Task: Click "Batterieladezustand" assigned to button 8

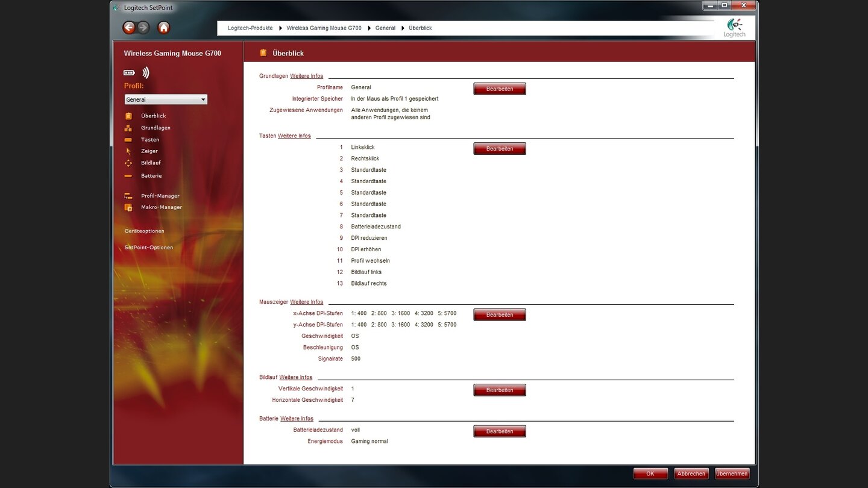Action: [x=376, y=227]
